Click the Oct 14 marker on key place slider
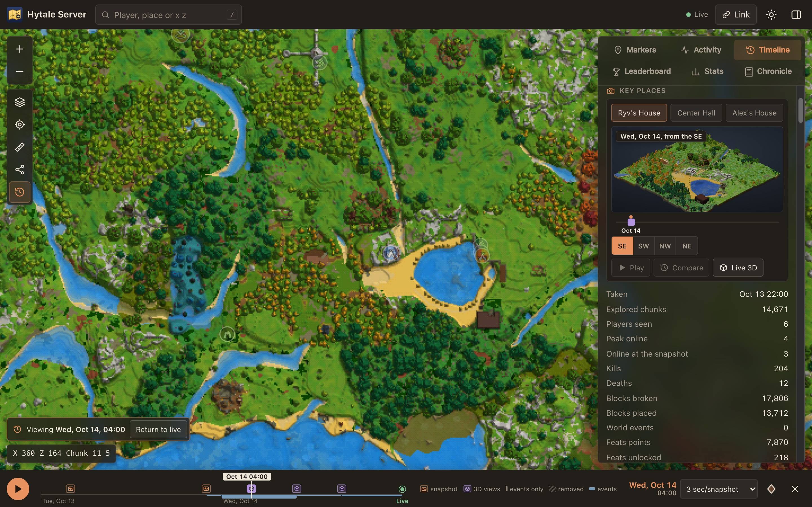Viewport: 812px width, 507px height. [631, 221]
